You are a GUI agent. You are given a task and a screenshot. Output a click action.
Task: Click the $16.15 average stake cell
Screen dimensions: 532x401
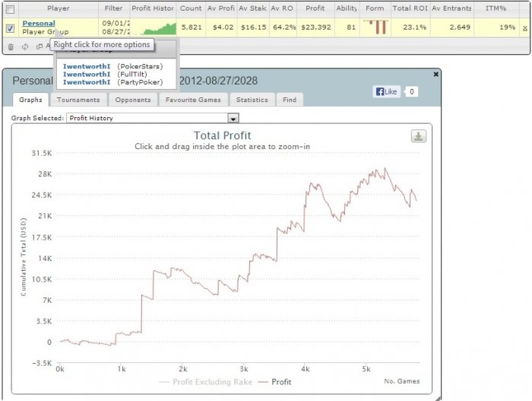point(253,27)
